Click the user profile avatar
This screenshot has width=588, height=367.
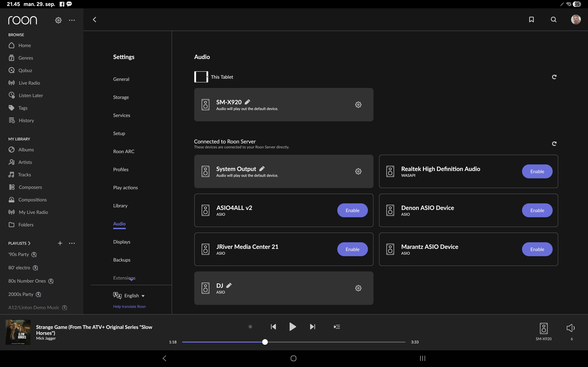click(x=576, y=20)
